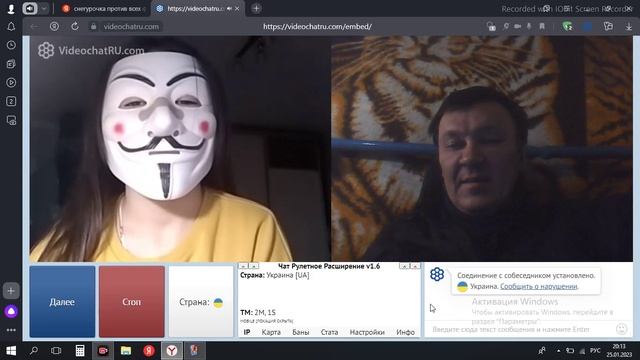
Task: Open Yandex home button in toolbar
Action: point(54,27)
